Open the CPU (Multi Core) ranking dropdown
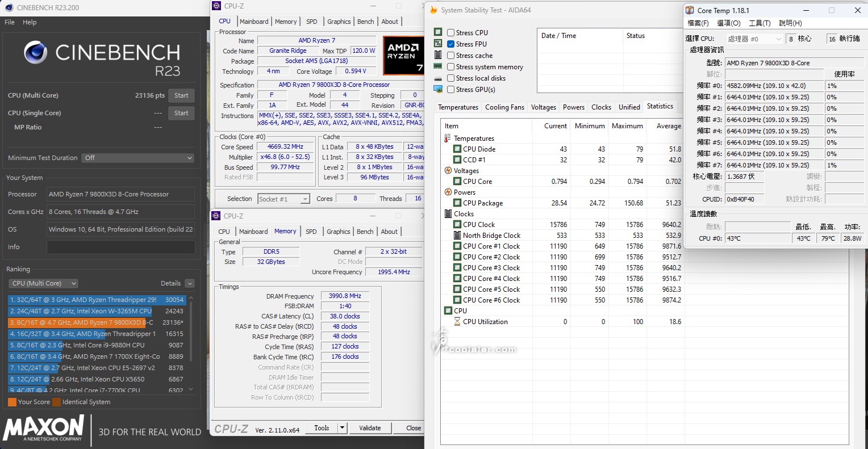The height and width of the screenshot is (449, 868). point(43,283)
